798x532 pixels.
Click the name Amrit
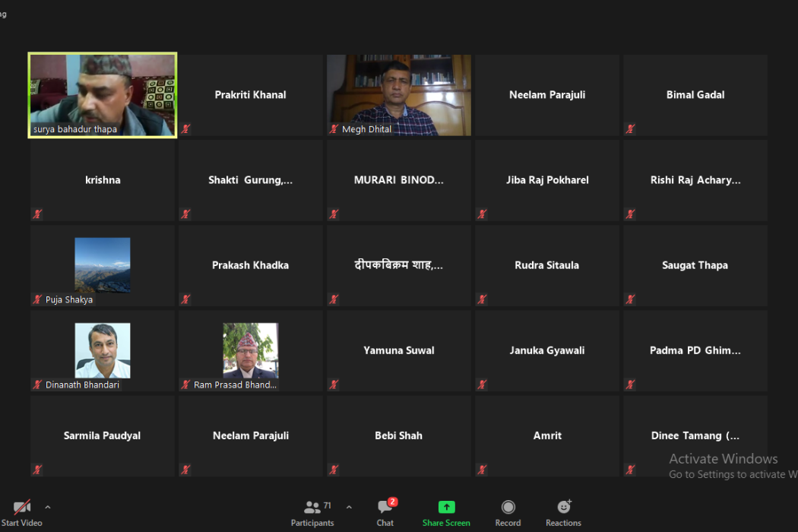coord(548,435)
